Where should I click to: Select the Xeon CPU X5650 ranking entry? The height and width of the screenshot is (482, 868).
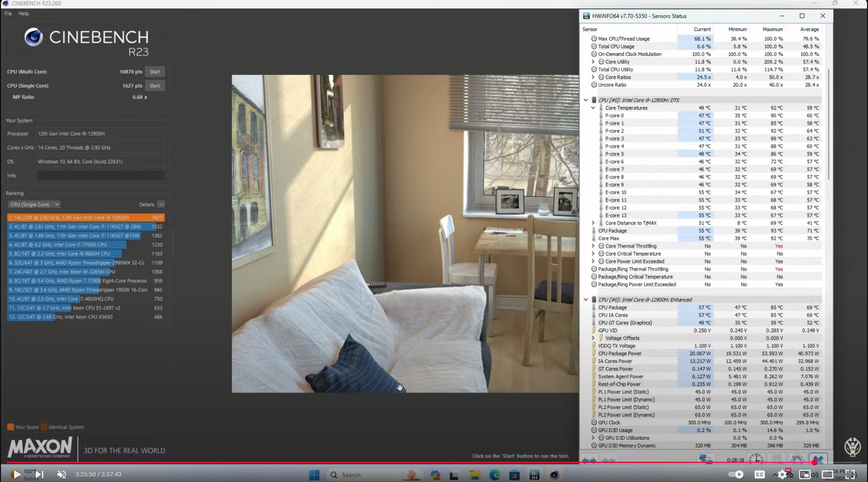coord(86,317)
